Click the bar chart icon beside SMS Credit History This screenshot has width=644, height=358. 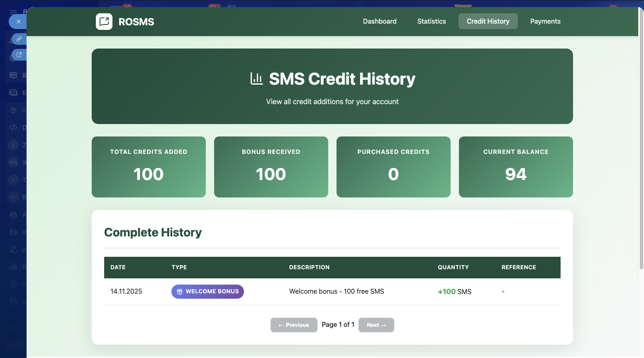(x=256, y=78)
